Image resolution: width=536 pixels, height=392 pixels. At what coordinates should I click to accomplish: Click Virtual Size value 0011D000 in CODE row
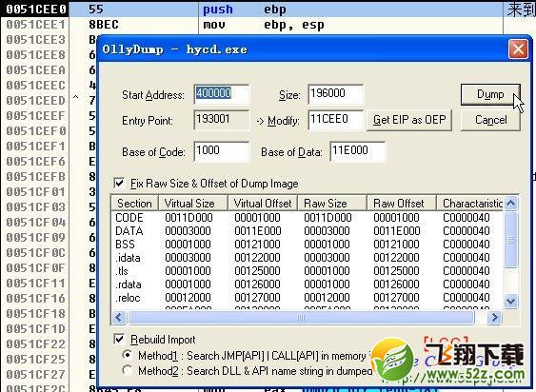[189, 217]
